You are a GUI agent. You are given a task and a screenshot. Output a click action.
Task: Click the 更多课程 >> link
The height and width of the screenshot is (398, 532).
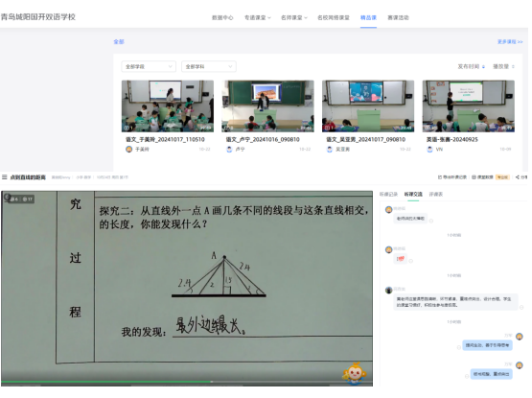(510, 42)
